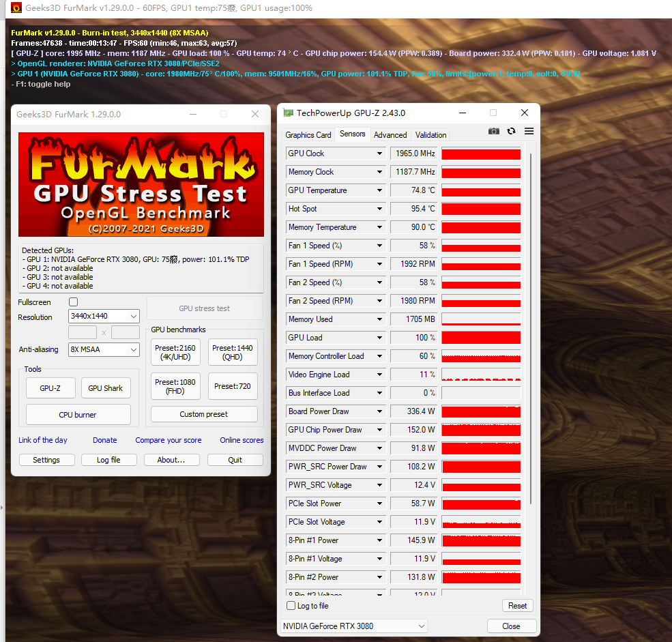Click the 1992 RPM Fan 1 Speed value
This screenshot has width=672, height=642.
tap(413, 264)
